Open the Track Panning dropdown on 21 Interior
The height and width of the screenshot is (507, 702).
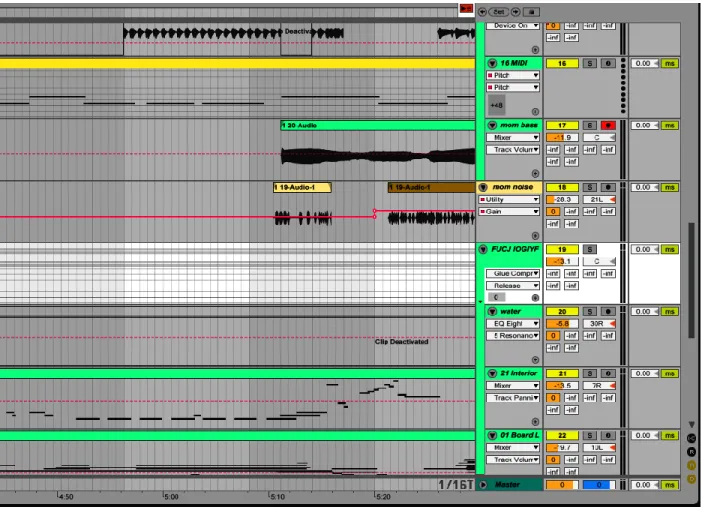[x=513, y=398]
